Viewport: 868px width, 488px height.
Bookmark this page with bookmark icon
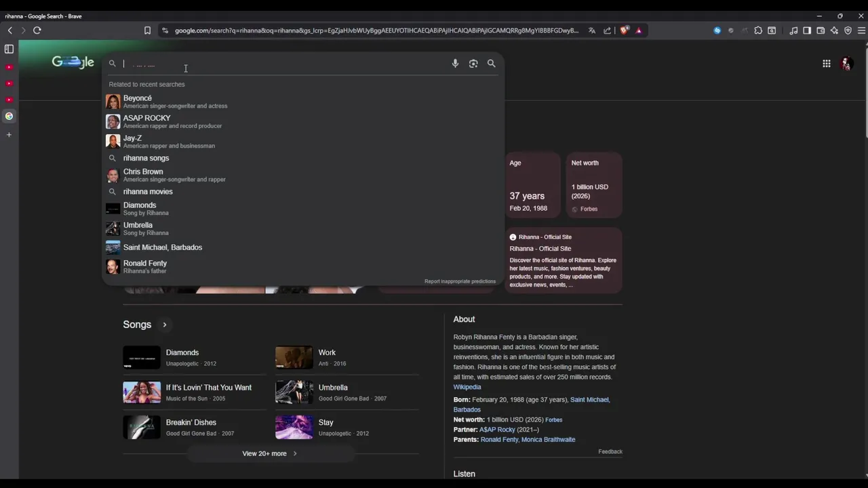pyautogui.click(x=147, y=30)
